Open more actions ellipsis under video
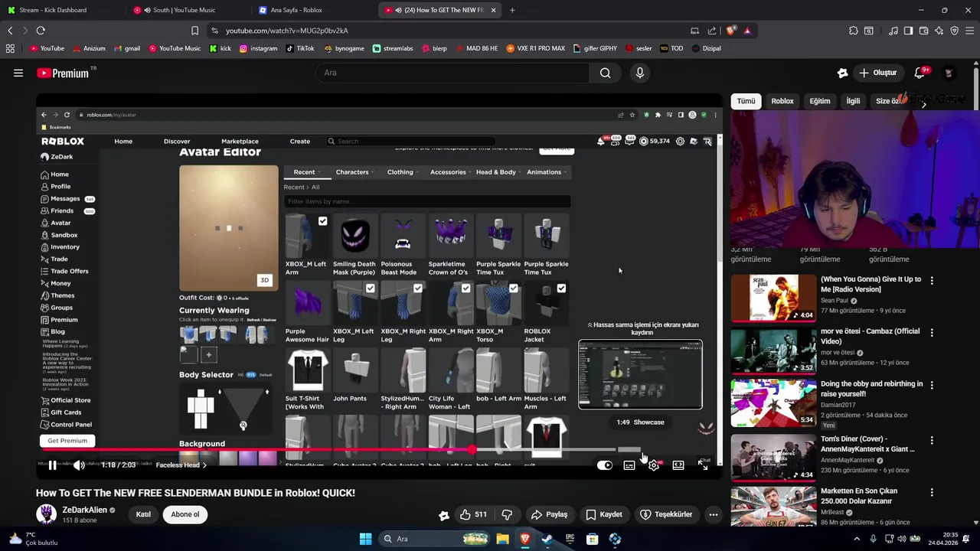This screenshot has width=980, height=551. (x=714, y=514)
